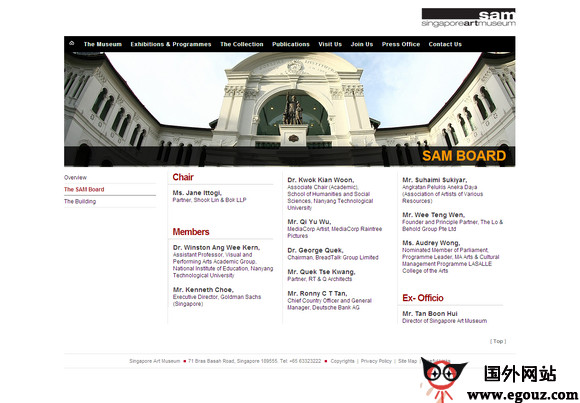Click the Chair section heading
Screen dimensions: 580x403
[183, 177]
